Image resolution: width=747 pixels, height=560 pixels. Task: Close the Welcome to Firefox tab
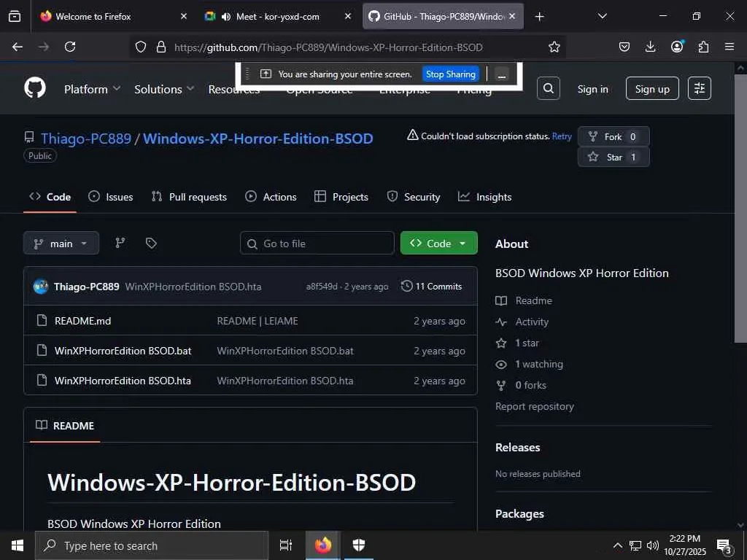[x=184, y=16]
